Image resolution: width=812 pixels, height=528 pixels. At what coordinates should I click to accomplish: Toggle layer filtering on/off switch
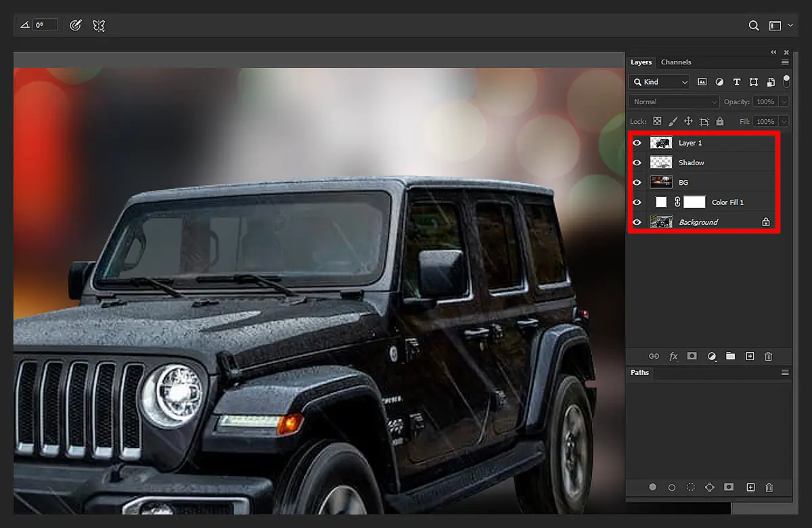tap(786, 81)
